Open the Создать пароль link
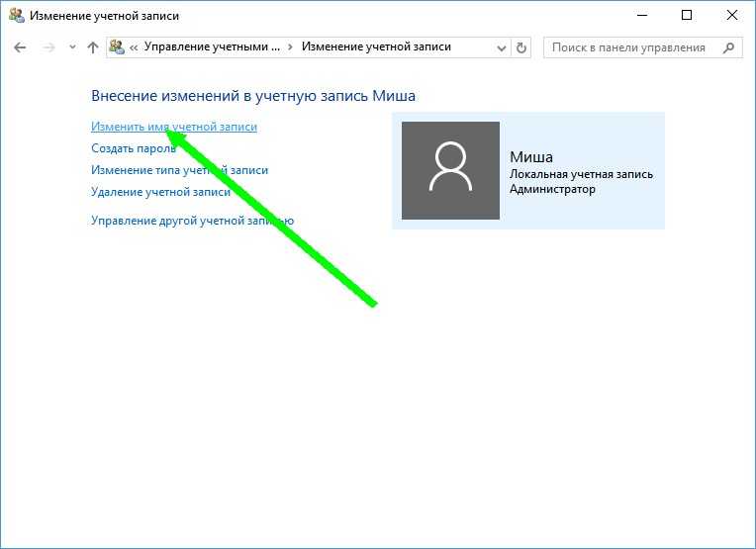 [134, 148]
